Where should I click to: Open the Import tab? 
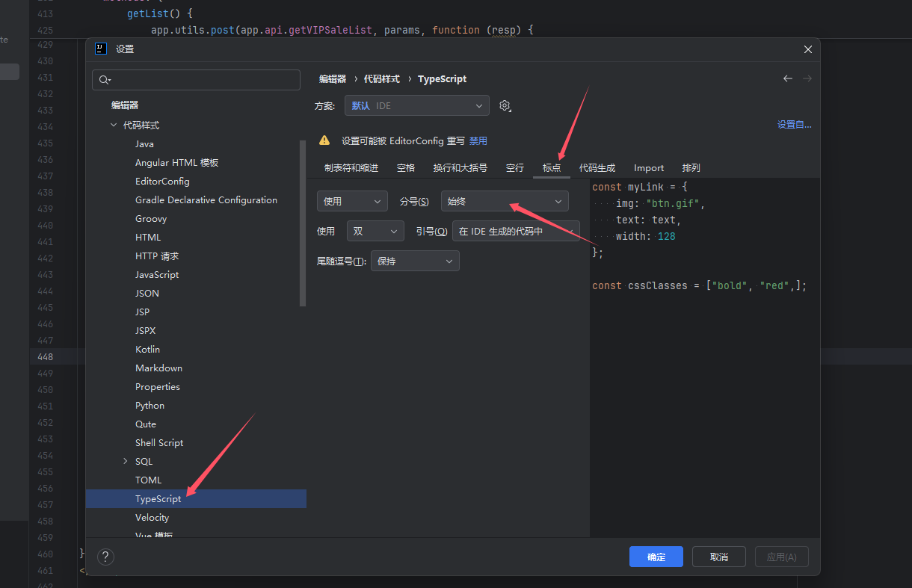[649, 168]
